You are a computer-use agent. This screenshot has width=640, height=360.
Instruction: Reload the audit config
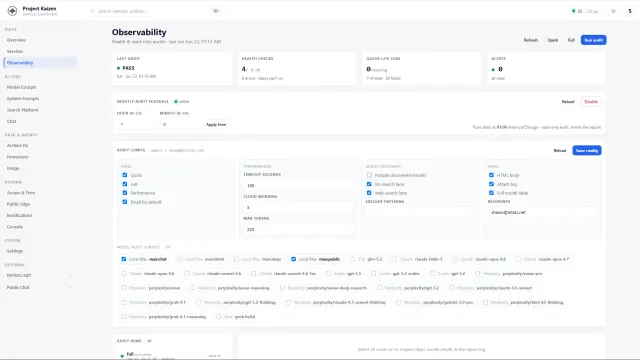[560, 151]
